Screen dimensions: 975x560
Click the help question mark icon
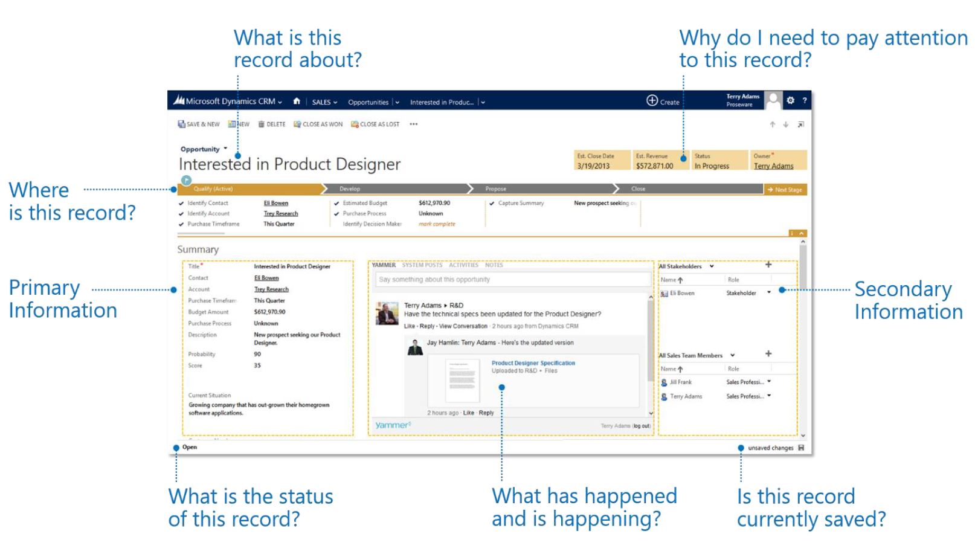(805, 100)
